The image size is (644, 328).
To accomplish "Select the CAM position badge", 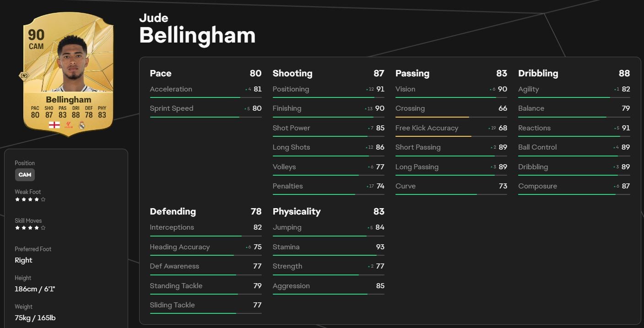I will pyautogui.click(x=25, y=174).
